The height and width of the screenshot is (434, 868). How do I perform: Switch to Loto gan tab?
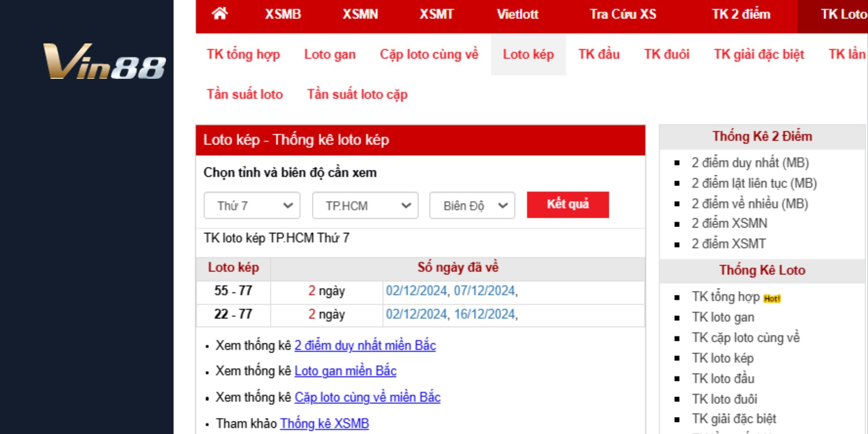tap(330, 55)
